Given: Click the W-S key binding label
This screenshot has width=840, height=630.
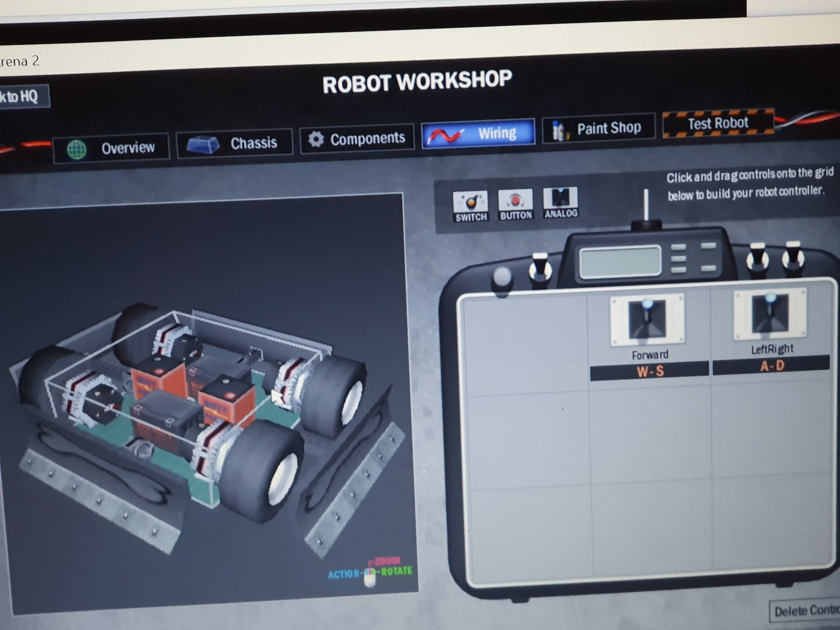Looking at the screenshot, I should [x=650, y=371].
